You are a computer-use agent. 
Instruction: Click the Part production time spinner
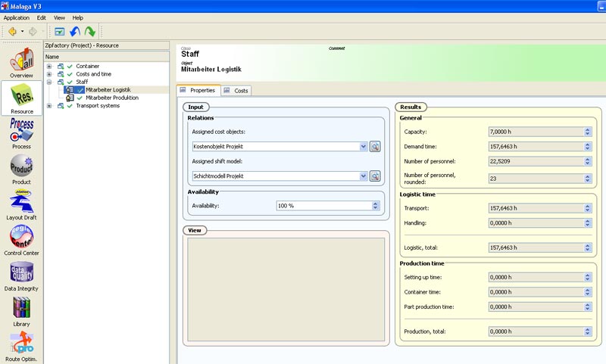click(588, 307)
